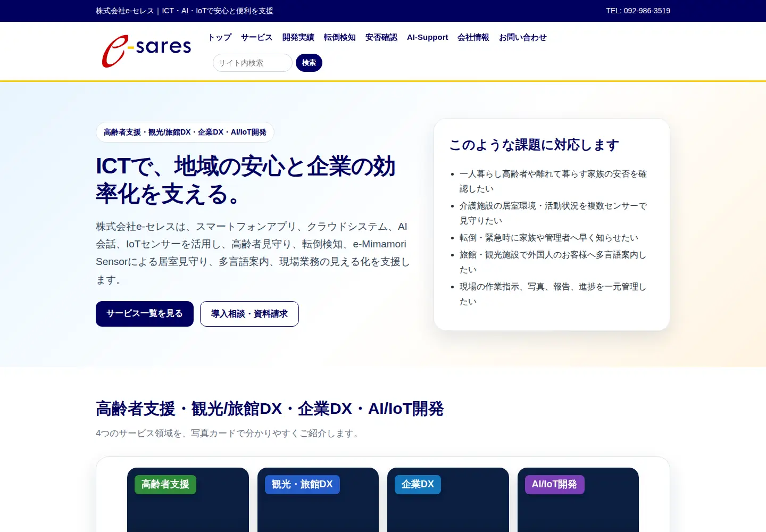The image size is (766, 532).
Task: Open AI-Support navigation link
Action: click(x=428, y=37)
